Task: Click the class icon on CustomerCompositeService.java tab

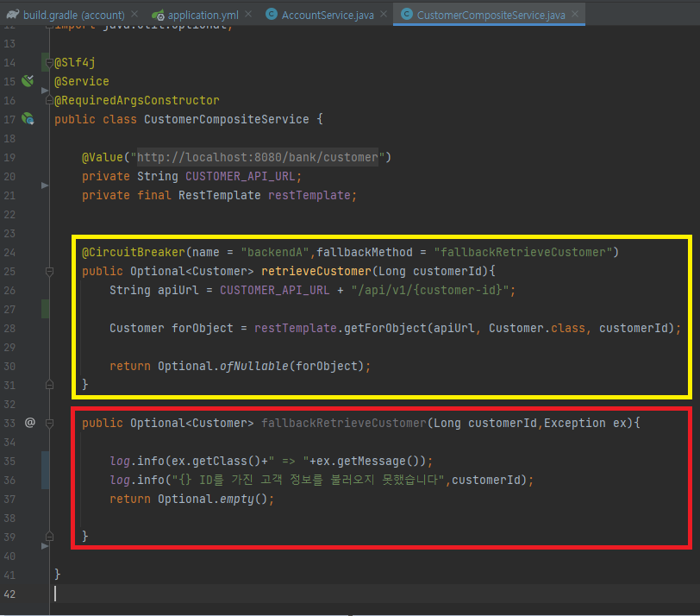Action: click(407, 15)
